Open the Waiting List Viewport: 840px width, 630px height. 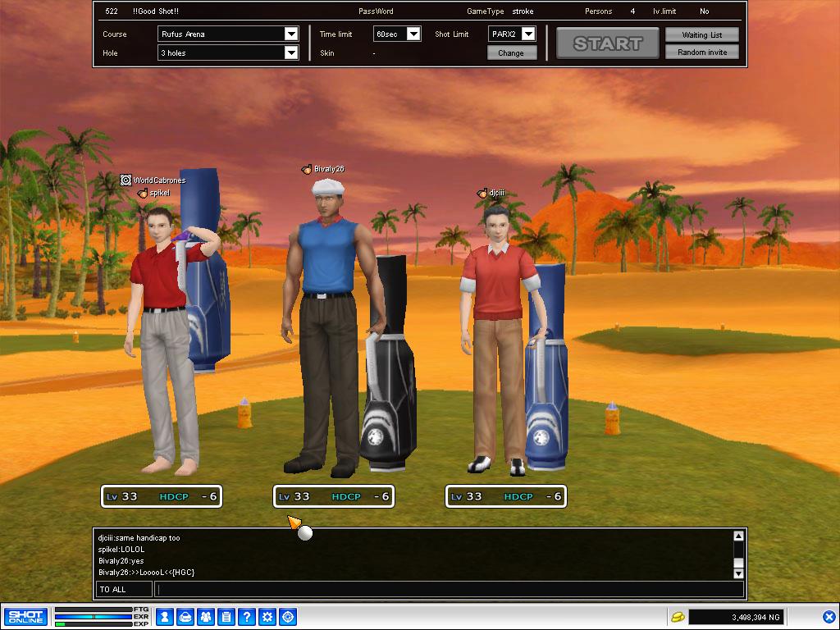coord(701,35)
